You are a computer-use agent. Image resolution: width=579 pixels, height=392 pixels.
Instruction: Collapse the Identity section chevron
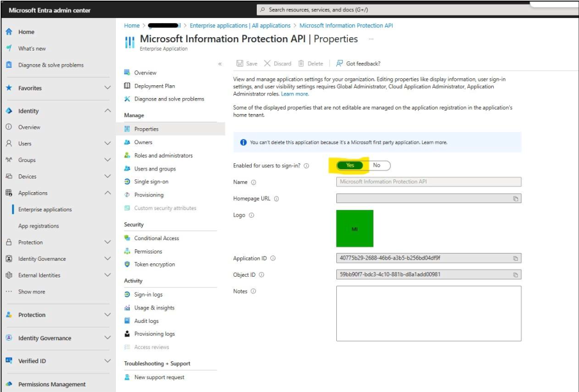click(108, 110)
